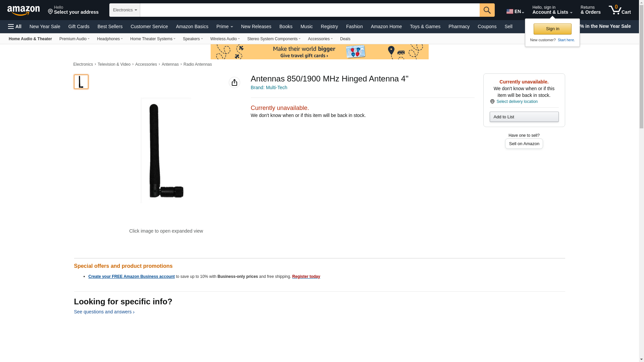Image resolution: width=644 pixels, height=362 pixels.
Task: Click inside the search input field
Action: click(310, 10)
